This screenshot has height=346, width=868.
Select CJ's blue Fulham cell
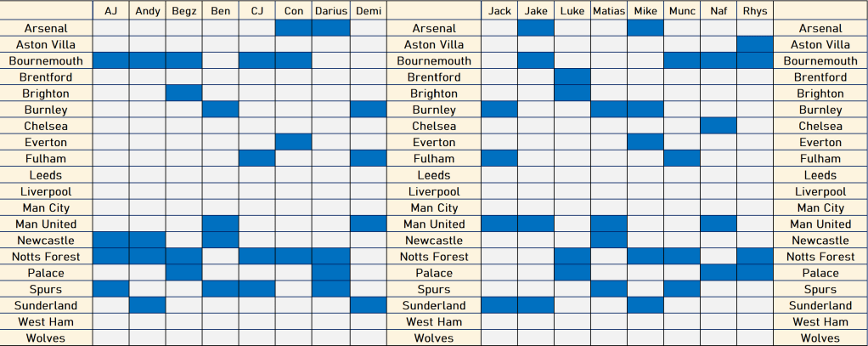click(256, 158)
